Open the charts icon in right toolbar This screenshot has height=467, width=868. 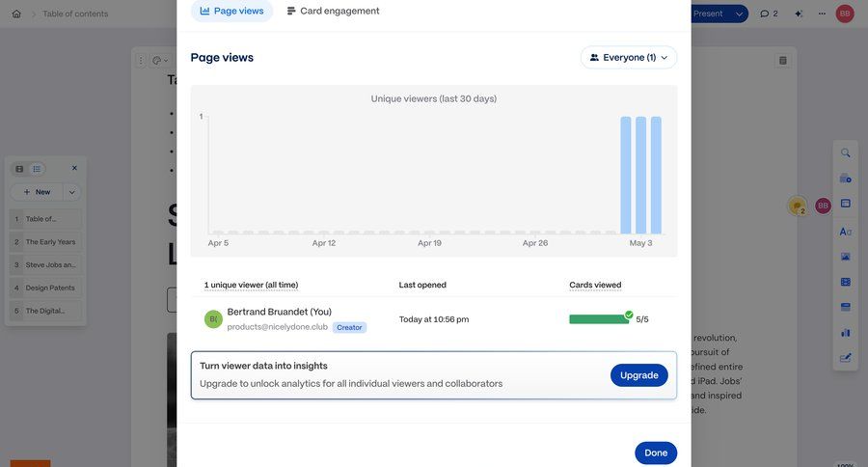(845, 332)
